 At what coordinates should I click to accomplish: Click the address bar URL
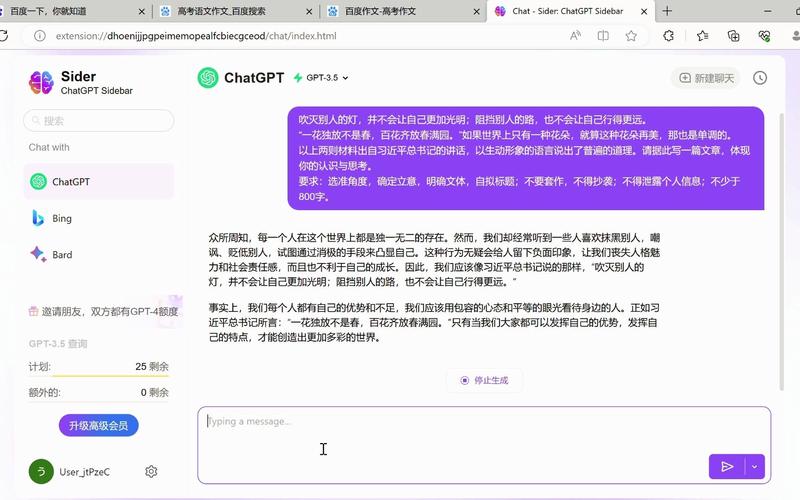(x=196, y=36)
